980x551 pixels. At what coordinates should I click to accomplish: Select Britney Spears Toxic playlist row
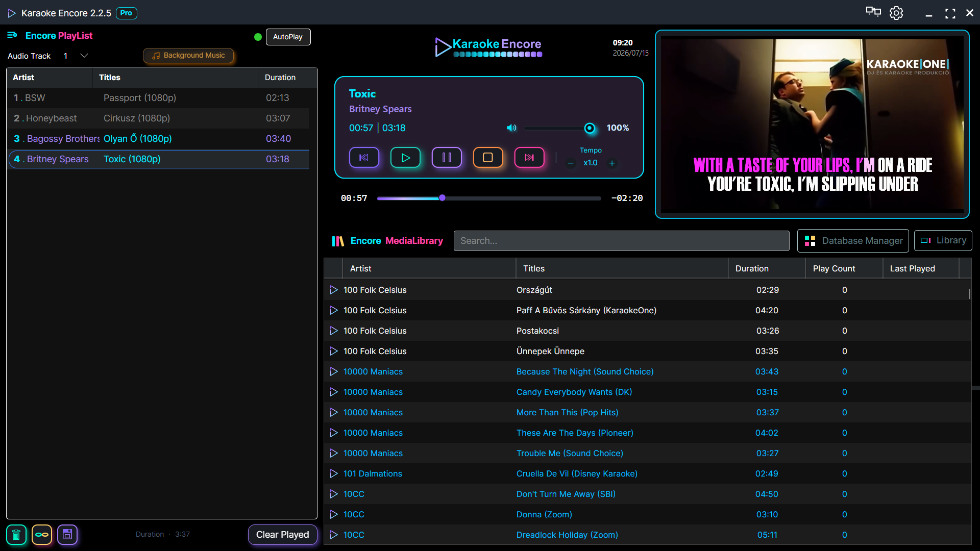tap(158, 159)
